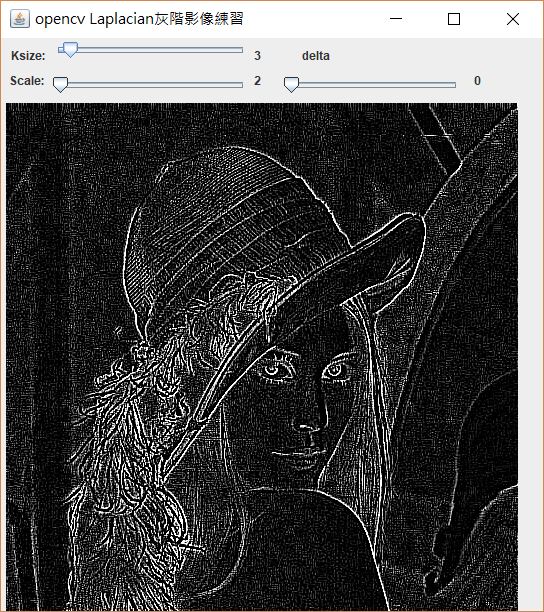Click the Scale value 2
The image size is (544, 612).
tap(257, 81)
